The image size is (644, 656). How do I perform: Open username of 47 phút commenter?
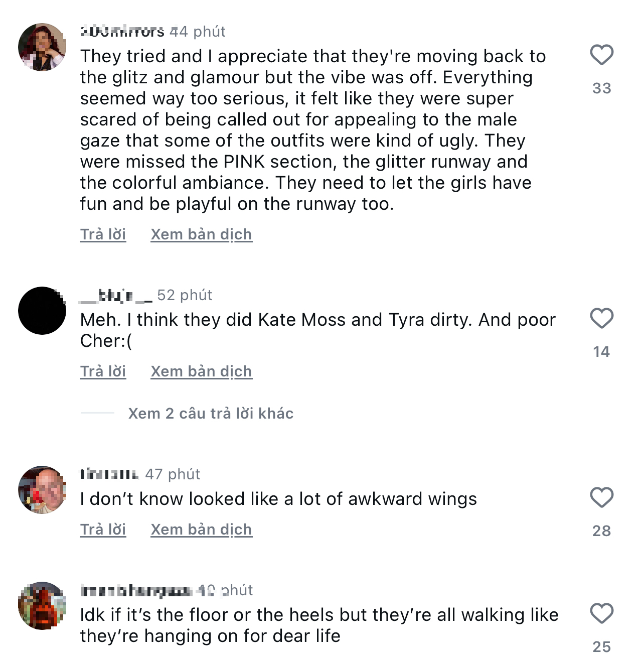point(109,474)
